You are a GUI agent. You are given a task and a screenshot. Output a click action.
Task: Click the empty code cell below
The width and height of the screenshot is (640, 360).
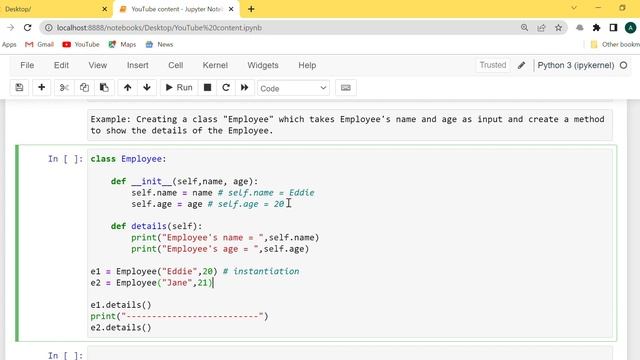pos(349,353)
